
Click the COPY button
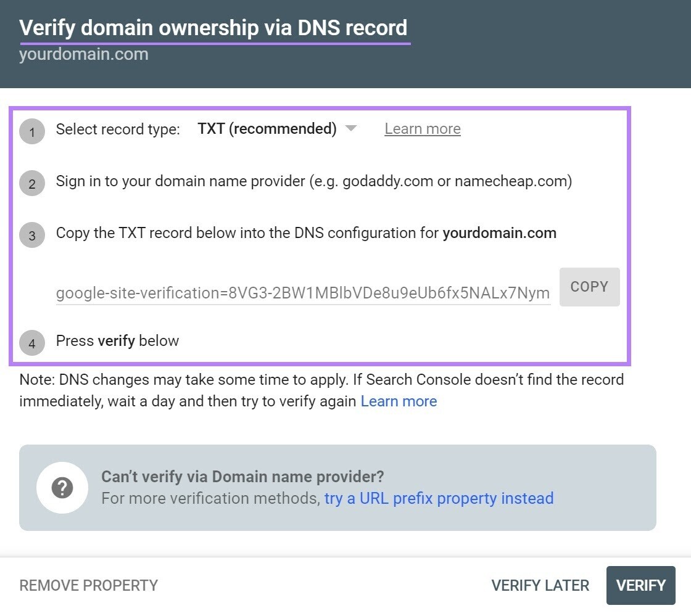589,287
